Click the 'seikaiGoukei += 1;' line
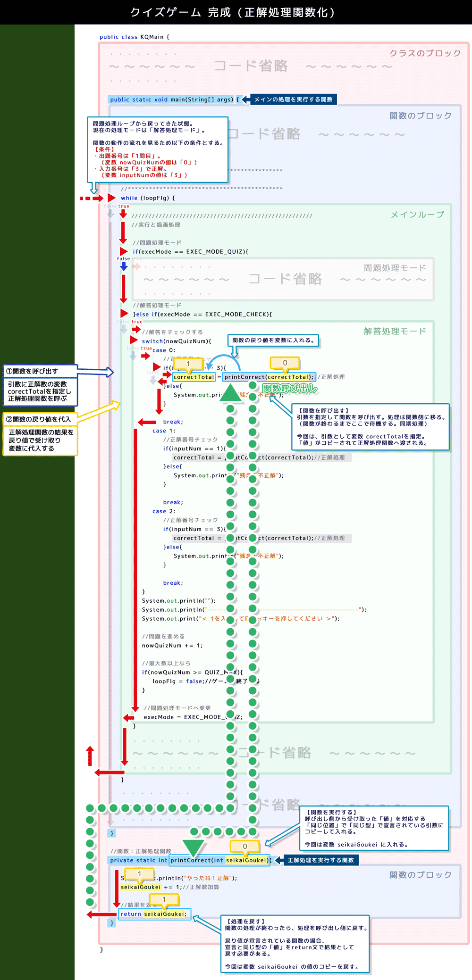This screenshot has width=472, height=980. coord(151,887)
